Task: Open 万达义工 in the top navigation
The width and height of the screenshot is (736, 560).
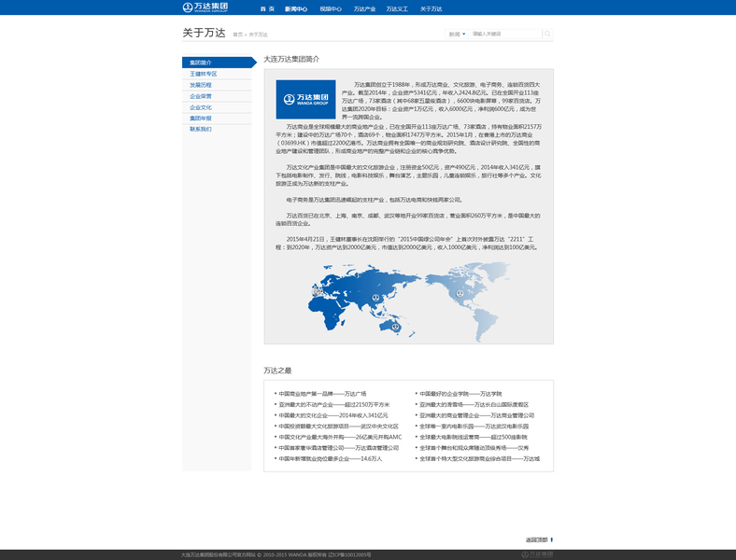Action: click(397, 9)
